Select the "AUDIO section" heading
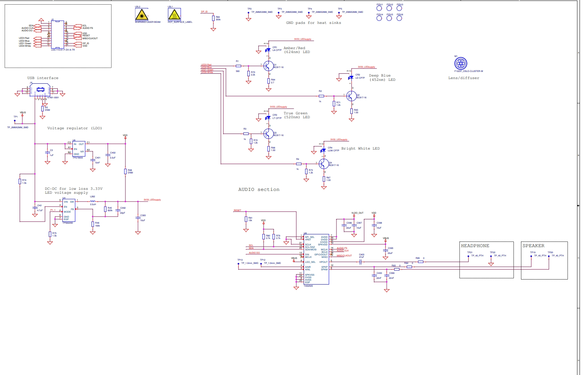This screenshot has width=588, height=375. [259, 189]
